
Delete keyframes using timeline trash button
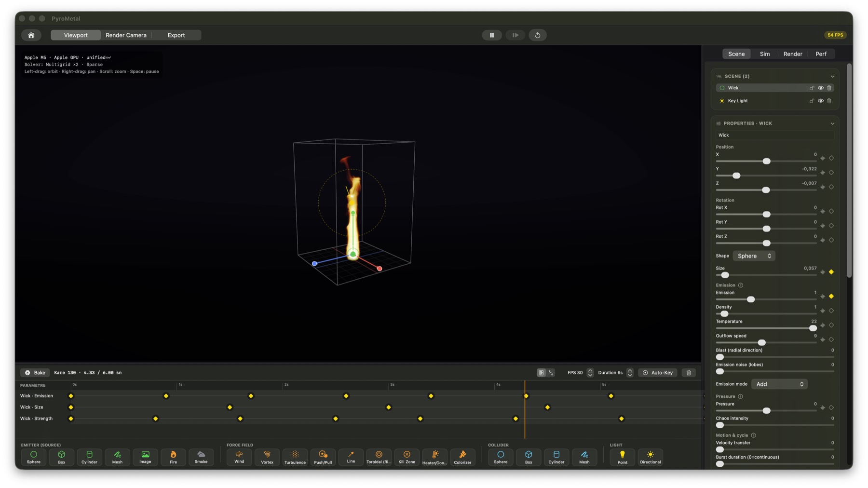pyautogui.click(x=689, y=373)
